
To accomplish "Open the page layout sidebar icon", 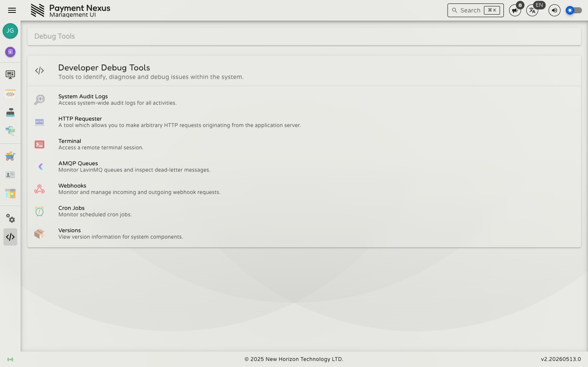I will [x=10, y=194].
